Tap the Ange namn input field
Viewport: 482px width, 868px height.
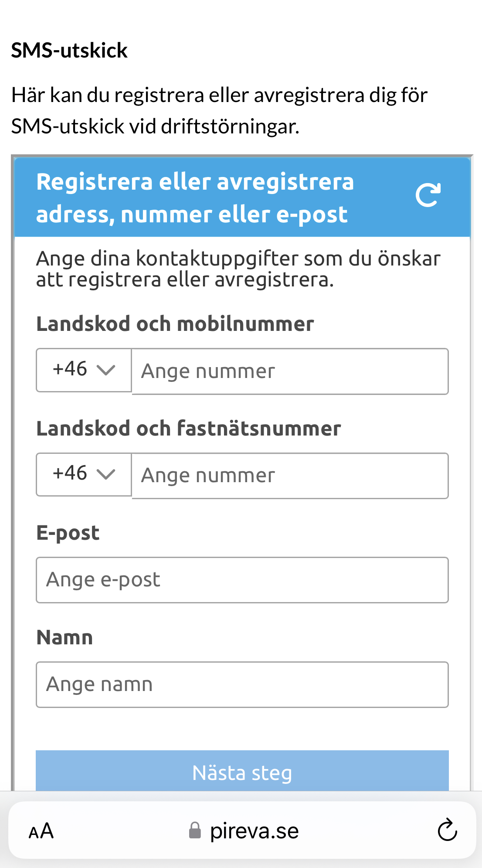pyautogui.click(x=241, y=684)
